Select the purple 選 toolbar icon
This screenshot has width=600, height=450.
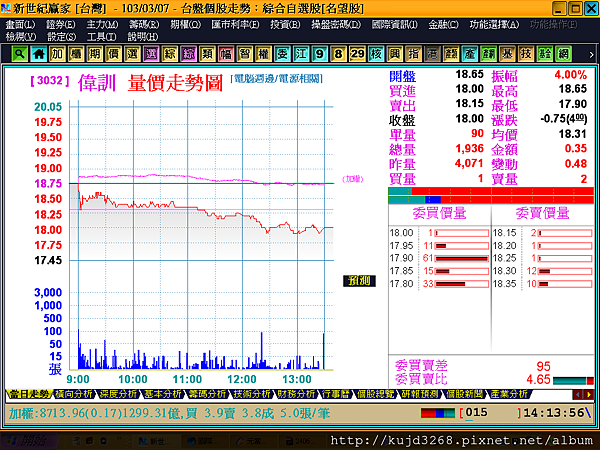coord(151,54)
